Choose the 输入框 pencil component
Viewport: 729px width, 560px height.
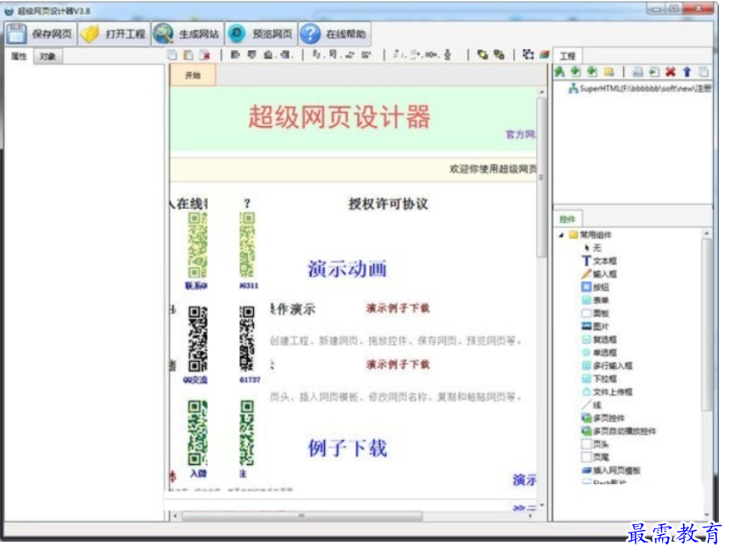599,274
